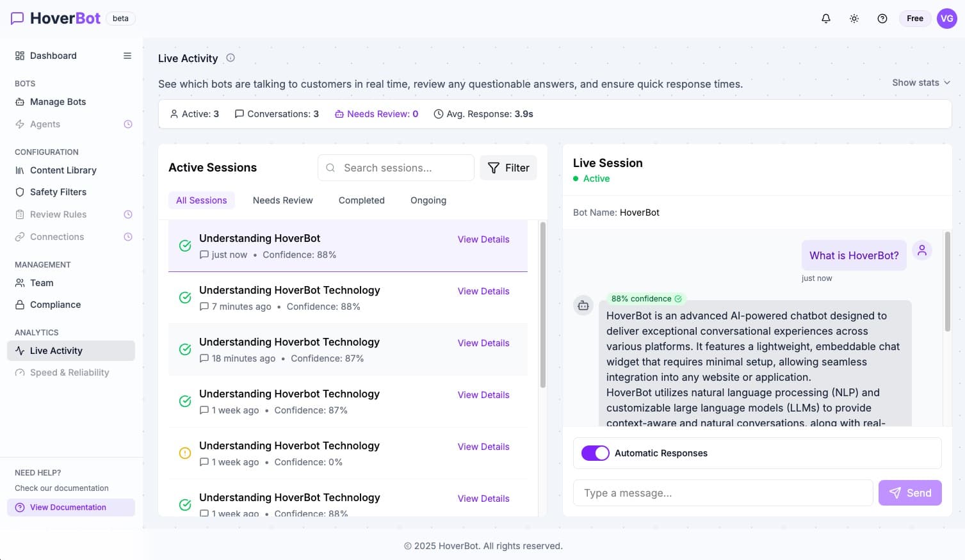Viewport: 965px width, 560px height.
Task: Open the notifications bell
Action: [x=825, y=19]
